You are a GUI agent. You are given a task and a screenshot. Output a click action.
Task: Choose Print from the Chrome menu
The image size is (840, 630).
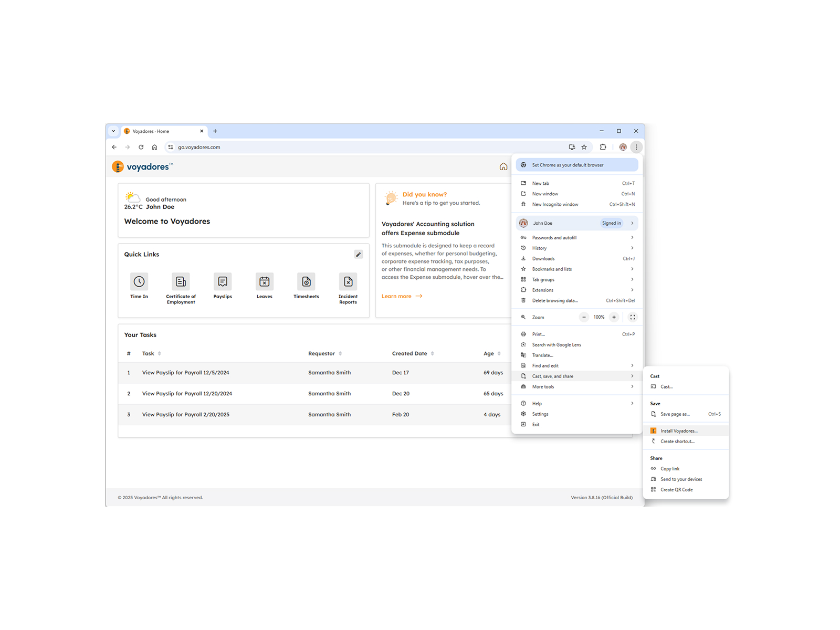[577, 334]
